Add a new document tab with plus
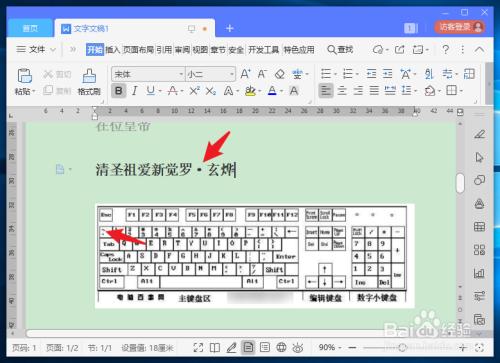Screen dimensions: 500x363 click(x=230, y=28)
